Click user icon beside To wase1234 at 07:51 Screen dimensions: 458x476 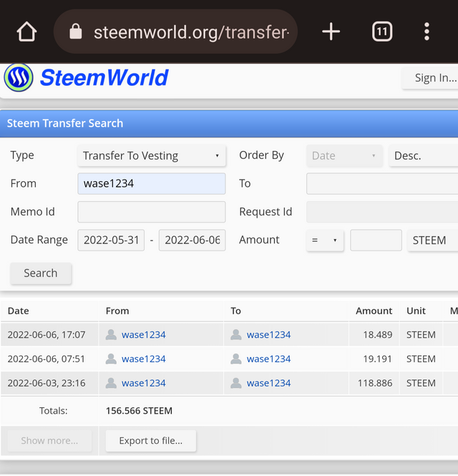point(236,359)
